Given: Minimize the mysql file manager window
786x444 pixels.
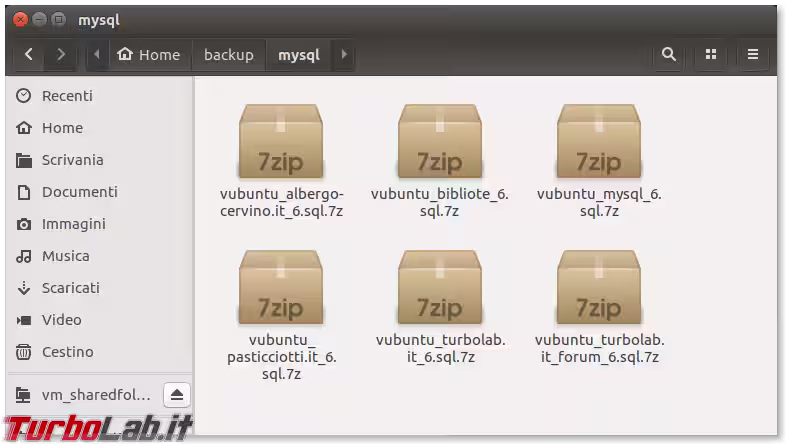Looking at the screenshot, I should (39, 20).
